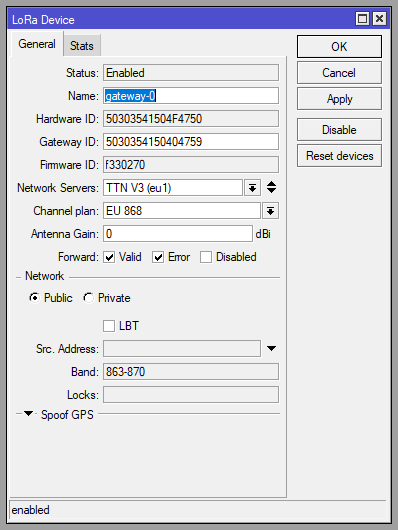Click the Antenna Gain input field

(178, 234)
